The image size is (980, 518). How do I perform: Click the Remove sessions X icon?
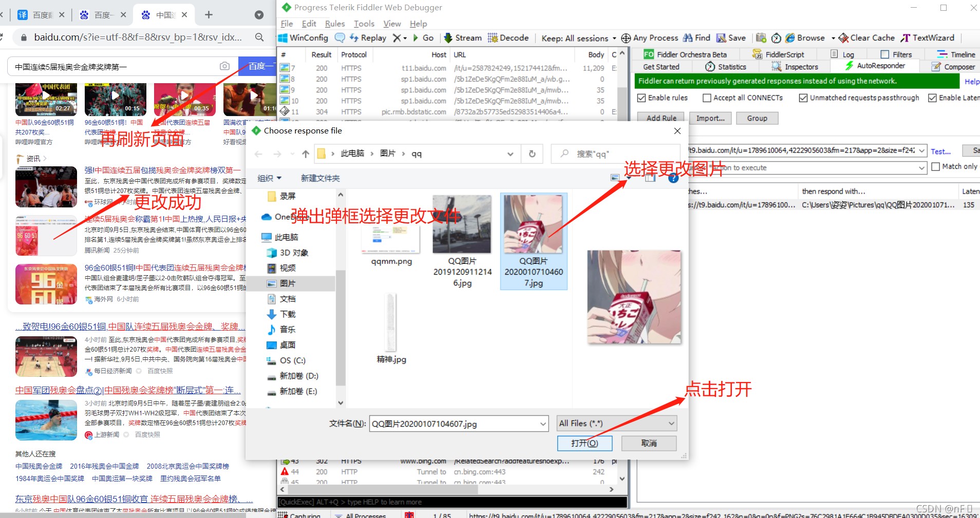397,38
